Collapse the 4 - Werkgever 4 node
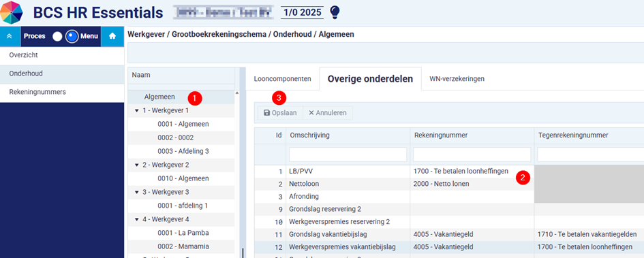 pos(137,219)
